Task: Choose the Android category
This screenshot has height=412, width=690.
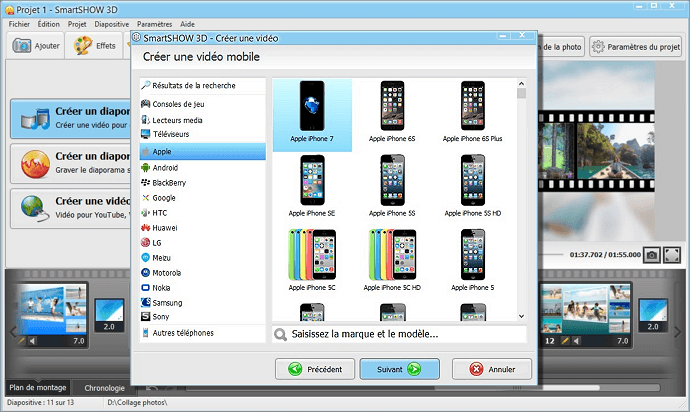Action: [x=203, y=168]
